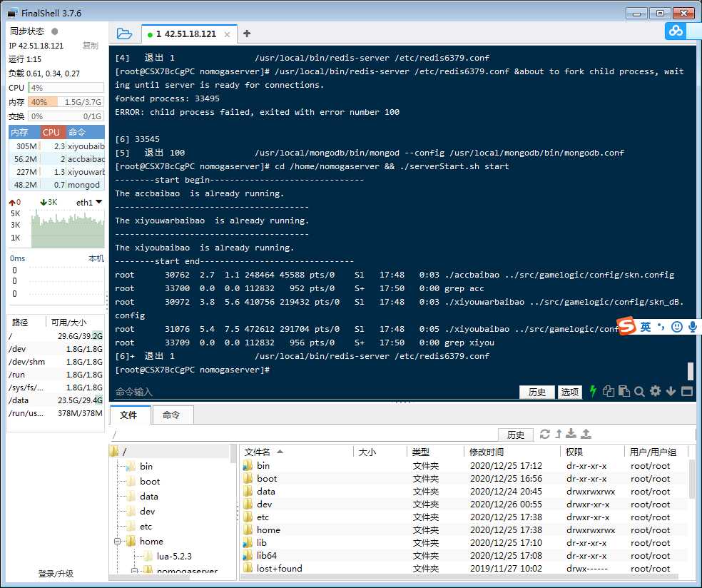Sort files by 文件名 column header
Image resolution: width=702 pixels, height=588 pixels.
point(258,452)
